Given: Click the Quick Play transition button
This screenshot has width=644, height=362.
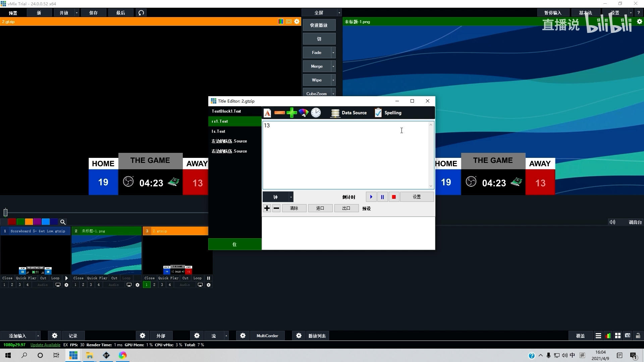Looking at the screenshot, I should click(x=319, y=25).
